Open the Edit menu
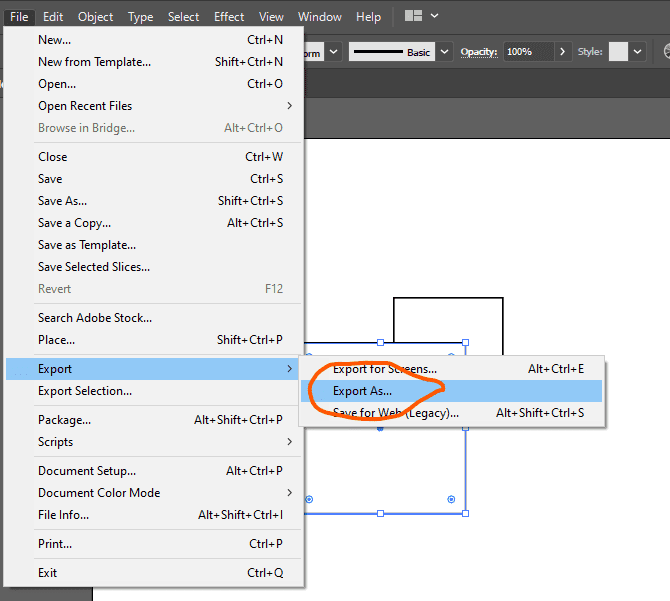The image size is (670, 601). point(53,17)
